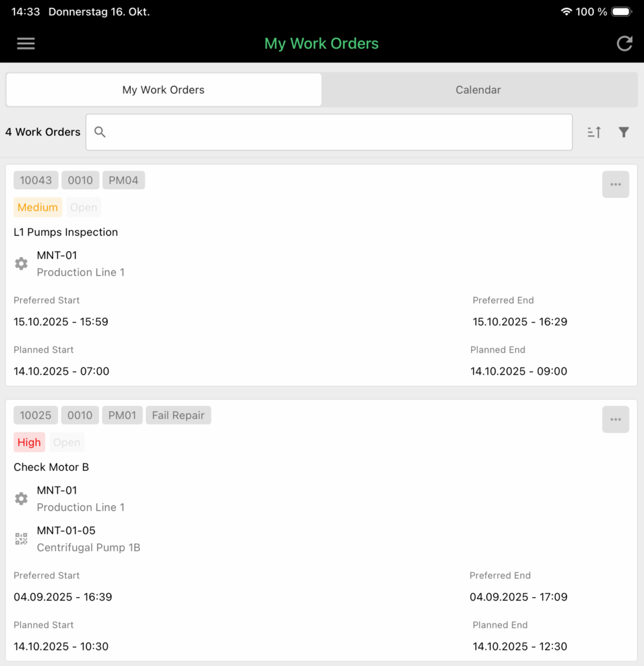644x666 pixels.
Task: Tap QR code icon beside MNT-01-05
Action: click(21, 539)
